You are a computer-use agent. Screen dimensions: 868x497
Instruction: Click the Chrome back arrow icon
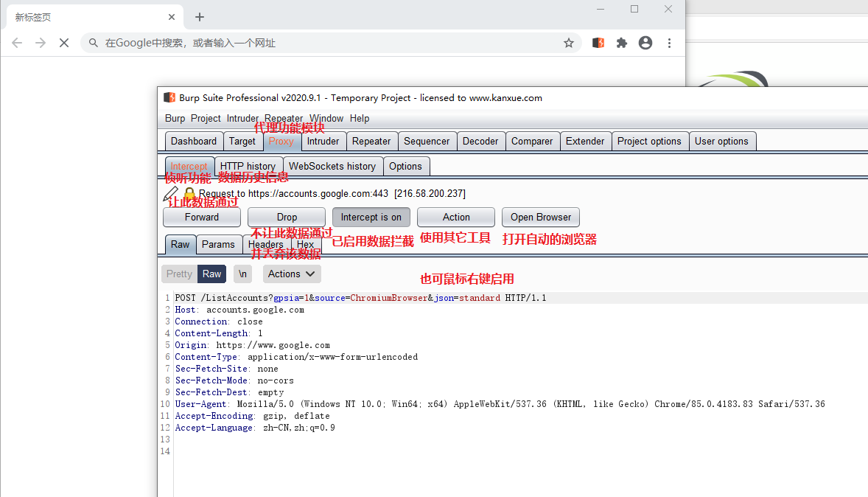point(17,43)
